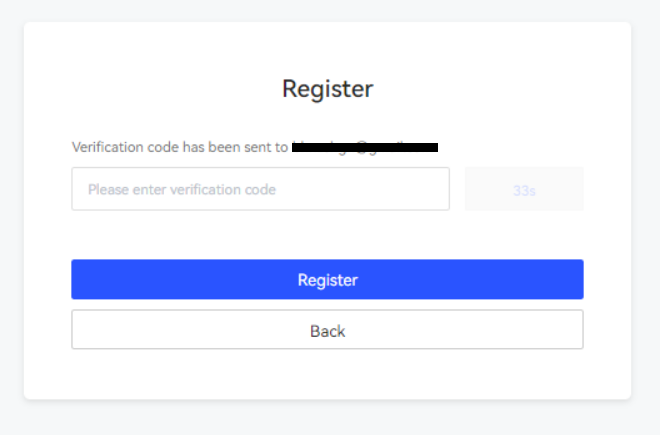This screenshot has width=660, height=435.
Task: Select the disabled resend code timer
Action: 524,189
